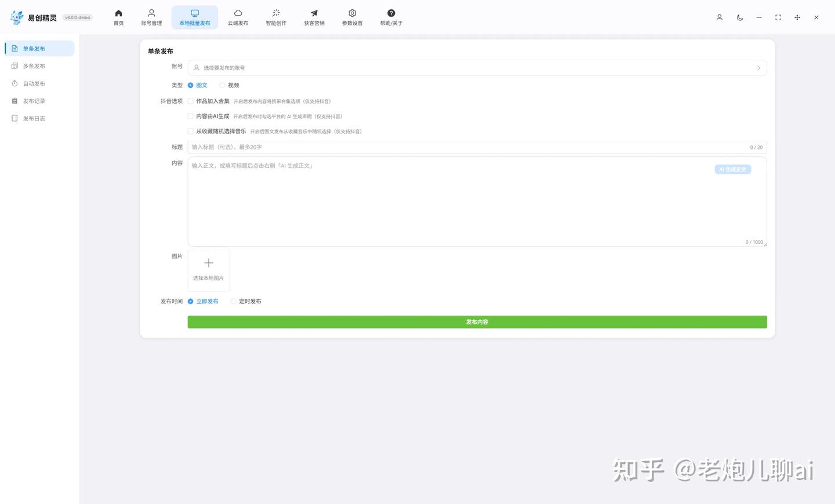Minimize the window with the dash icon
This screenshot has width=835, height=504.
tap(759, 17)
